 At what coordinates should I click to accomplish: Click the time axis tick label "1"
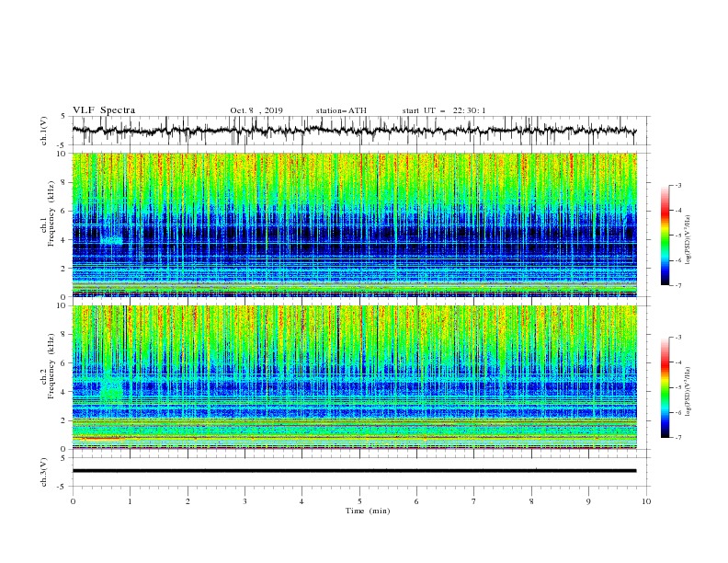point(131,501)
